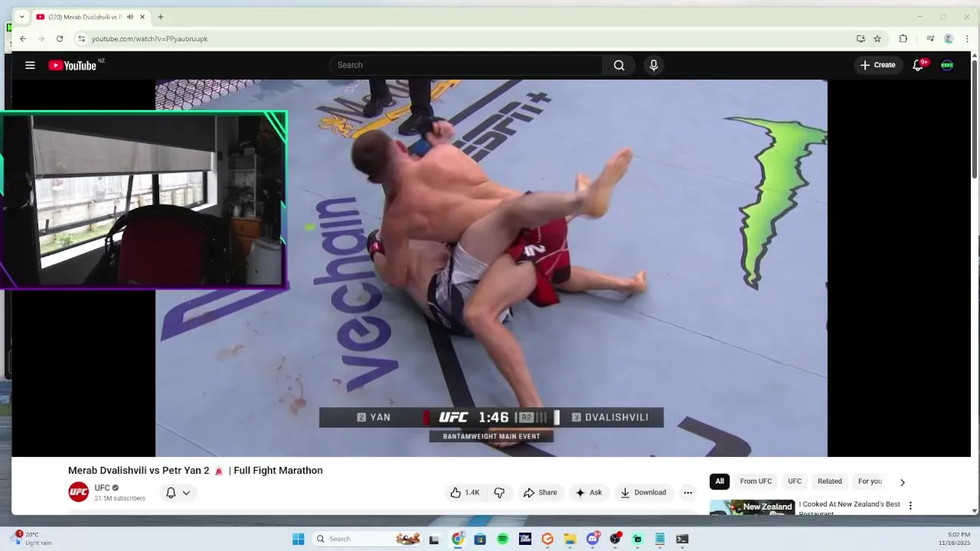Click the Windows taskbar search box
This screenshot has width=980, height=551.
click(367, 539)
